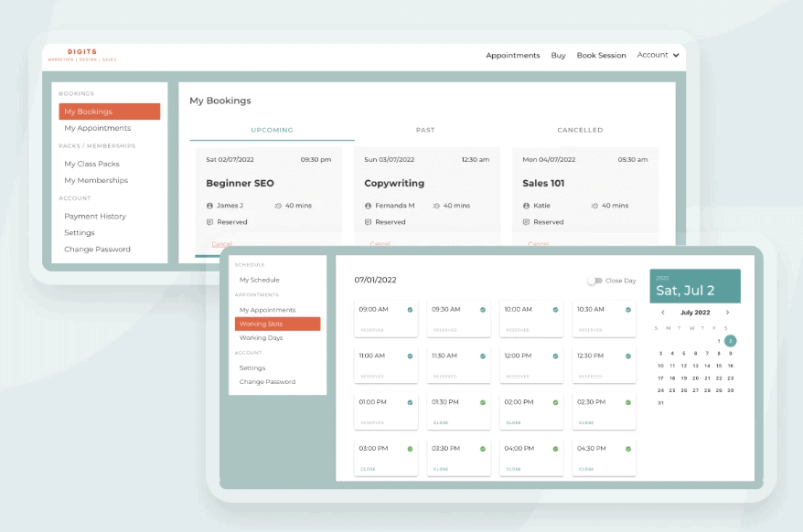Click the clock icon in the Sales 101 card
This screenshot has height=532, width=803.
[x=594, y=206]
